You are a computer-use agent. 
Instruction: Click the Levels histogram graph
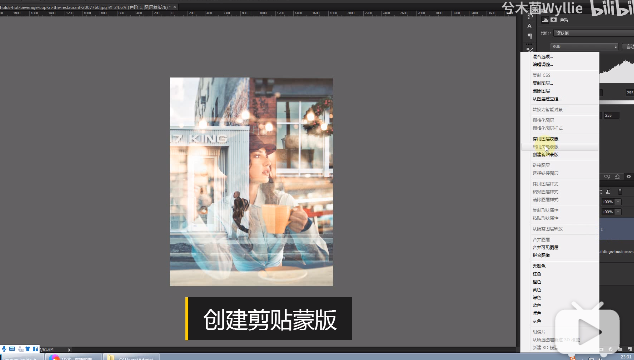tap(616, 71)
